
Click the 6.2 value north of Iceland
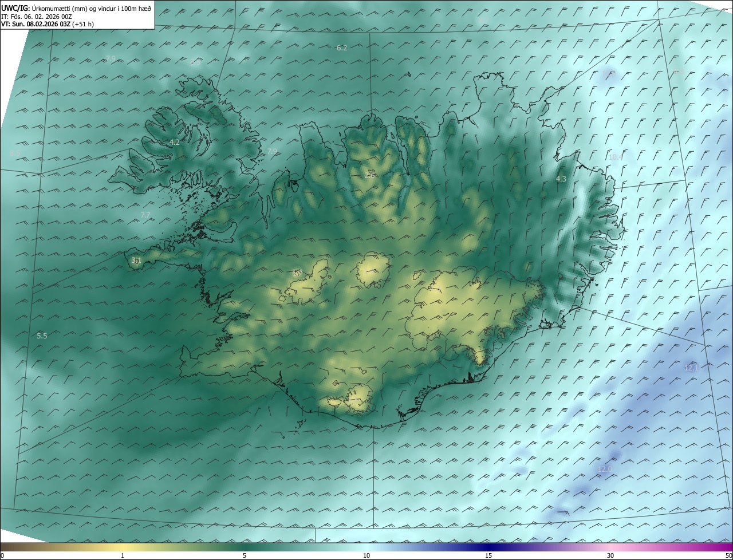(x=342, y=48)
